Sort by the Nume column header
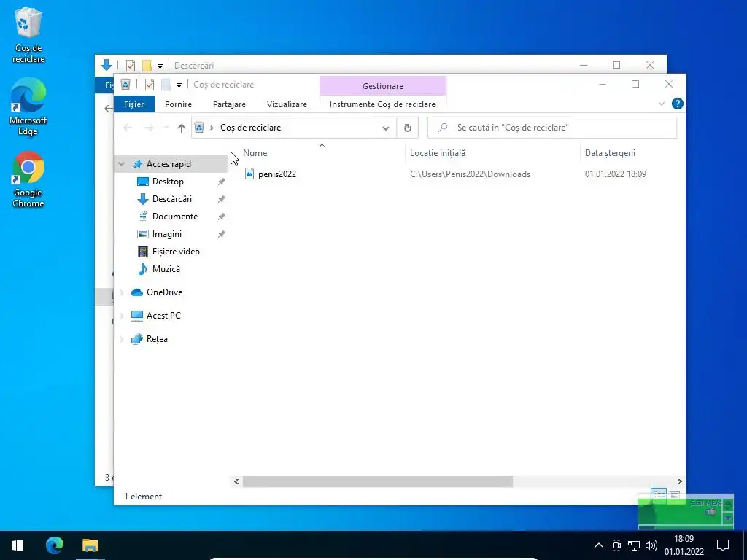The width and height of the screenshot is (747, 560). [x=255, y=153]
